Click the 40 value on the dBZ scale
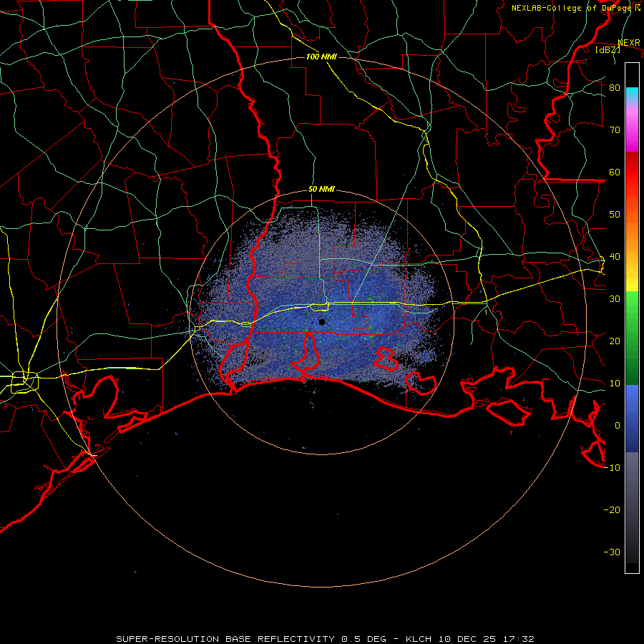The width and height of the screenshot is (644, 644). click(x=615, y=257)
